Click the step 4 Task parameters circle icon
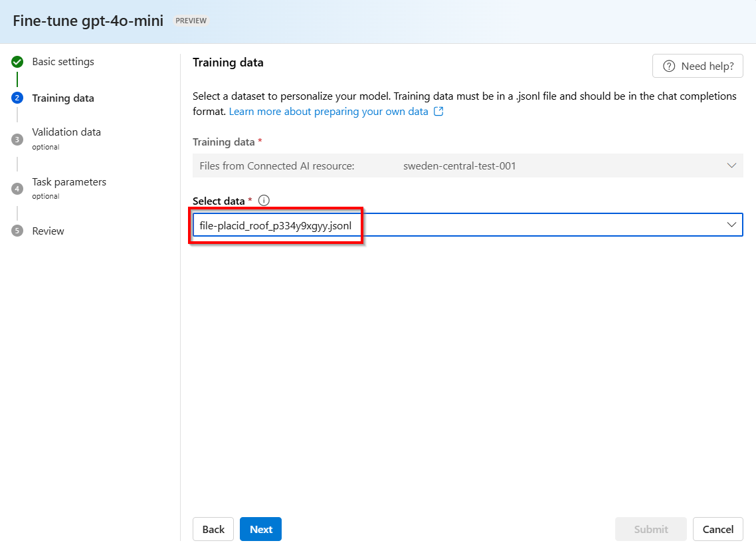Viewport: 756px width, 547px height. [x=17, y=189]
